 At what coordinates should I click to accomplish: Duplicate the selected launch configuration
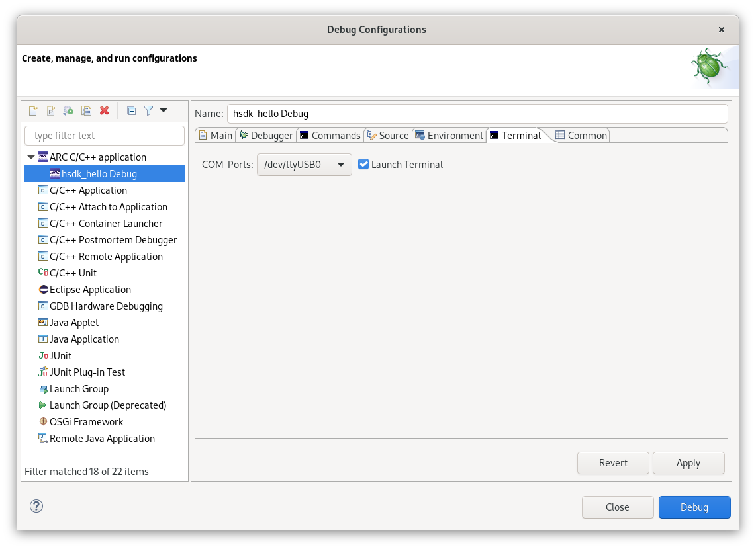(86, 110)
